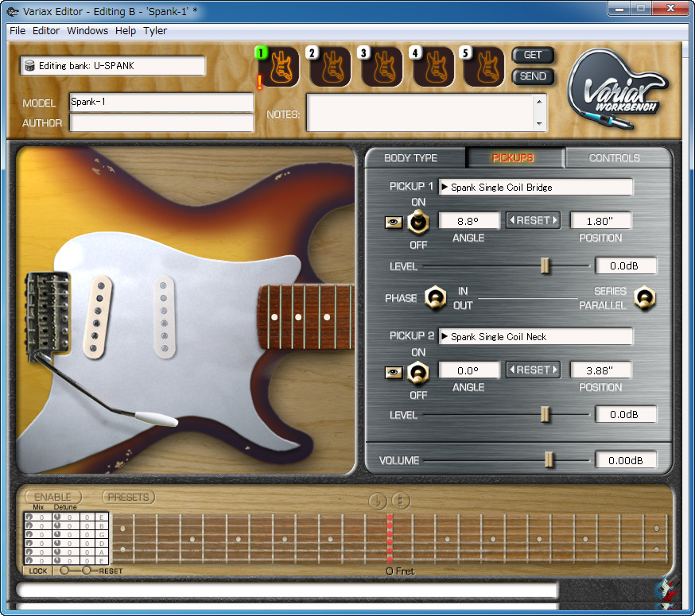Open the Tyler menu

point(155,30)
